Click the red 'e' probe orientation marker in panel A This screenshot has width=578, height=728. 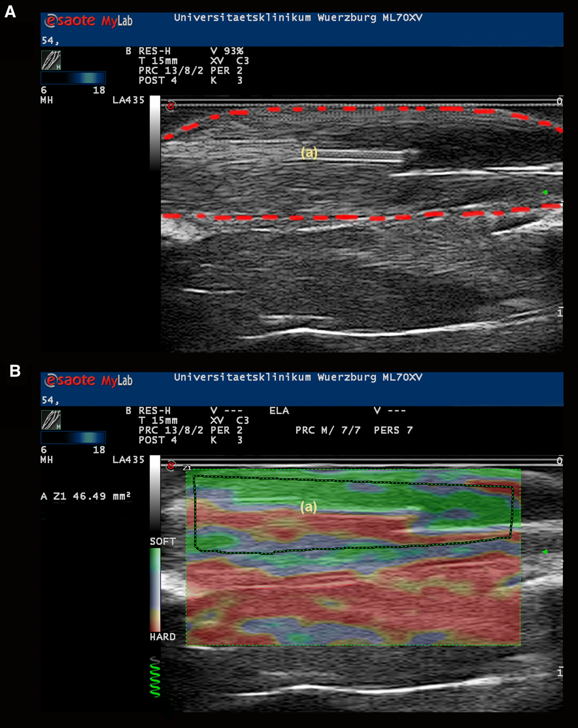pyautogui.click(x=171, y=106)
